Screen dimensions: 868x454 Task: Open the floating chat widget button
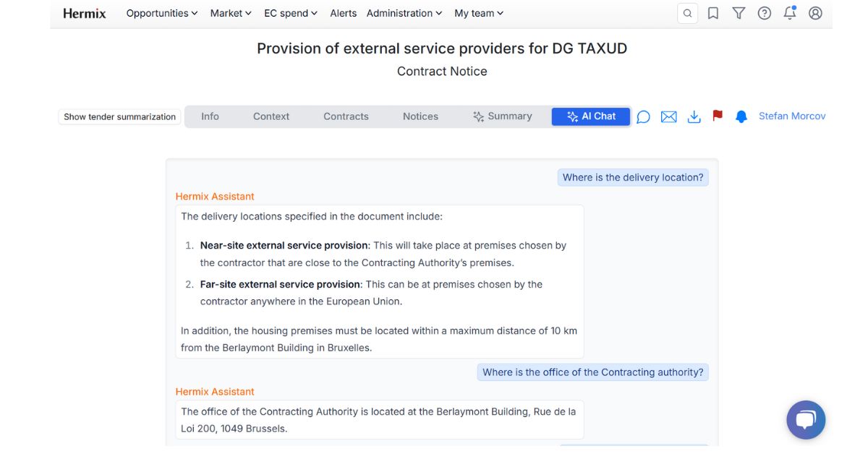tap(806, 420)
